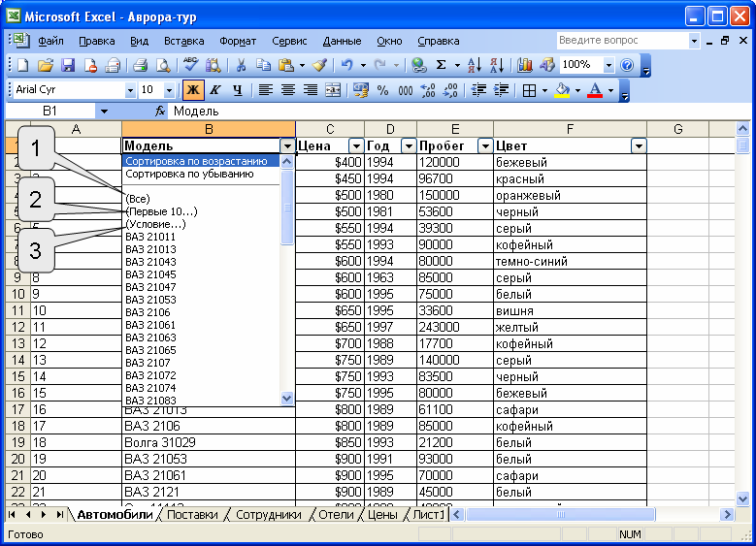Open the Год column filter arrow
Image resolution: width=756 pixels, height=546 pixels.
pyautogui.click(x=409, y=146)
